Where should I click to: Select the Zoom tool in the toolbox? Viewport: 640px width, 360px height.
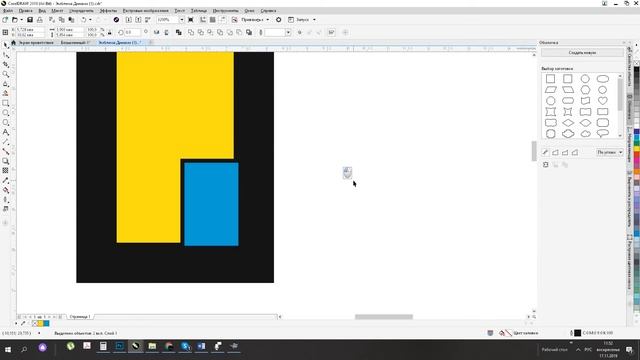point(5,74)
